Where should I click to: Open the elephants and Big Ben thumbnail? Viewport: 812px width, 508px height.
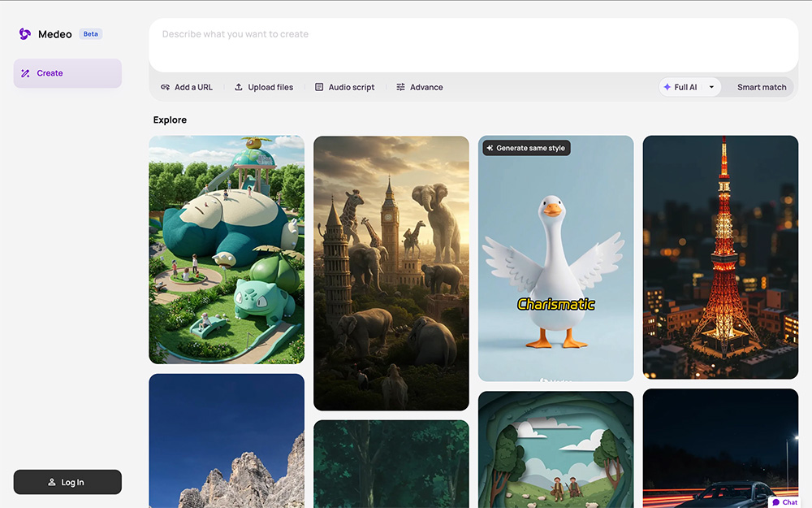click(391, 273)
